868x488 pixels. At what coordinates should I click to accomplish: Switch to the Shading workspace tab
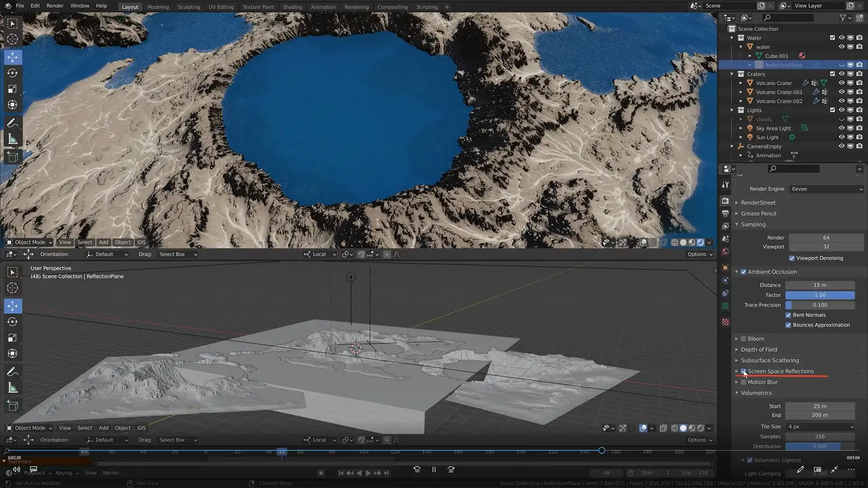tap(292, 7)
